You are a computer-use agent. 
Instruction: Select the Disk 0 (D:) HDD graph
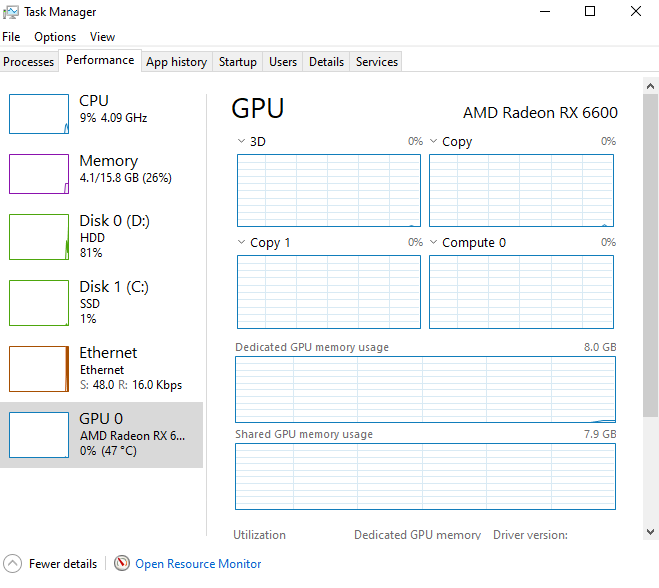pyautogui.click(x=39, y=237)
